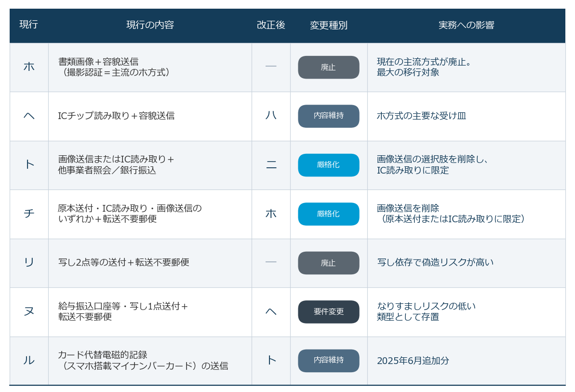The height and width of the screenshot is (392, 575).
Task: Click the 改正後 column header
Action: pos(271,25)
